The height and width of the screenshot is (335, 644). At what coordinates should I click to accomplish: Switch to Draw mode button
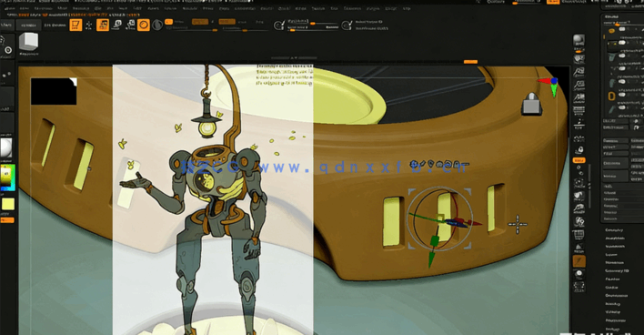click(x=89, y=25)
